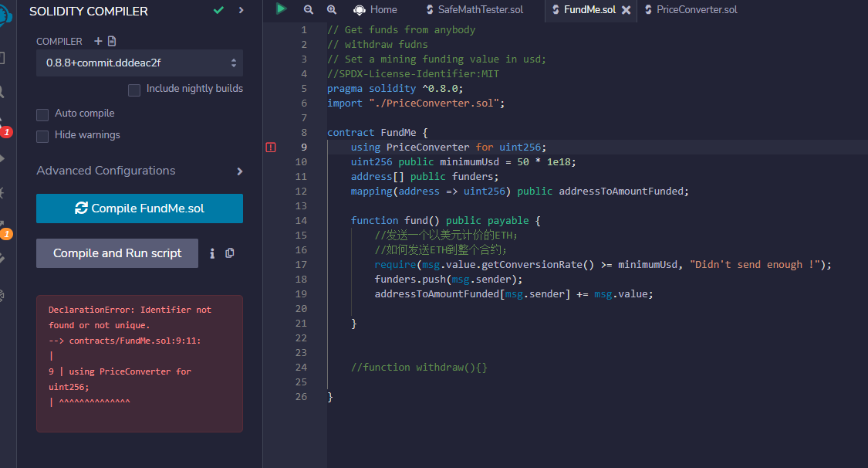Click the function fund() declaration
The width and height of the screenshot is (868, 468).
click(x=446, y=220)
